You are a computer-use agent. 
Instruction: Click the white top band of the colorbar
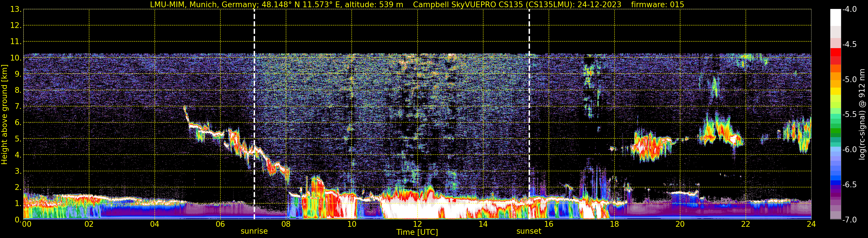point(835,18)
